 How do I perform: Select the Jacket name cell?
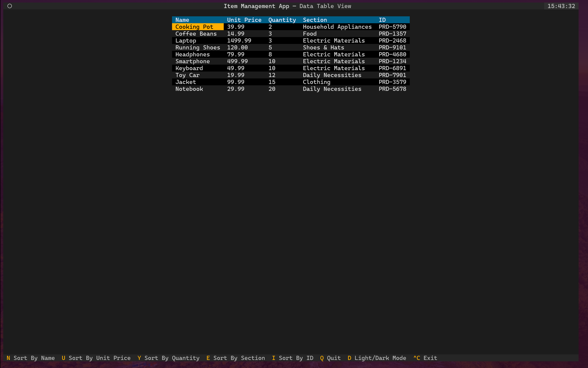[198, 82]
